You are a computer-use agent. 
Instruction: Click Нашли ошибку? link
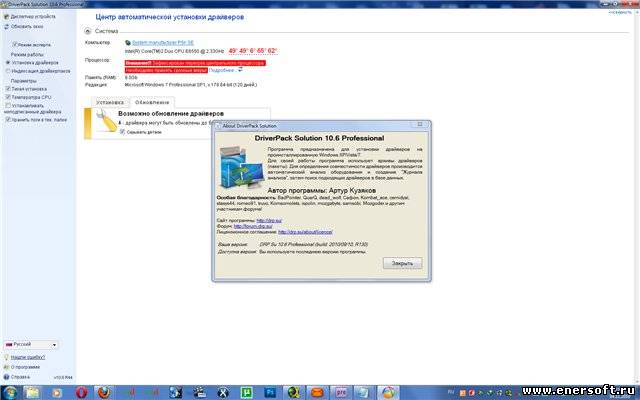point(28,357)
